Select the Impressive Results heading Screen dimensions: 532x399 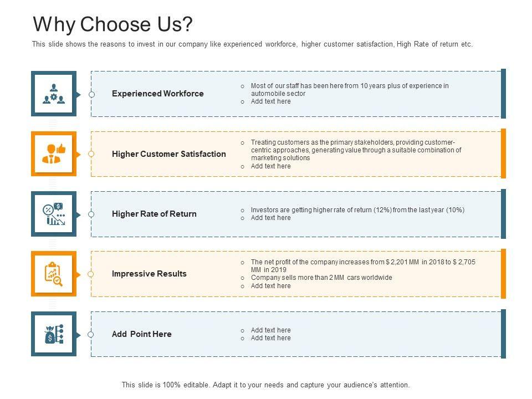(149, 274)
